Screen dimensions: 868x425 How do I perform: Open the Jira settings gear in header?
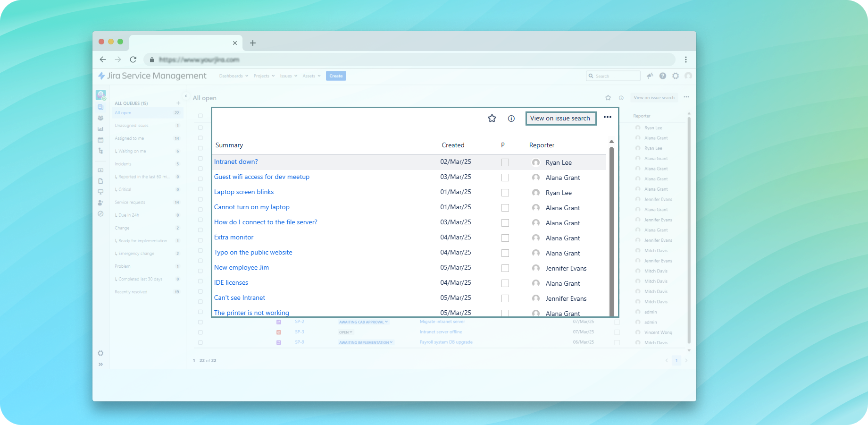pyautogui.click(x=676, y=76)
